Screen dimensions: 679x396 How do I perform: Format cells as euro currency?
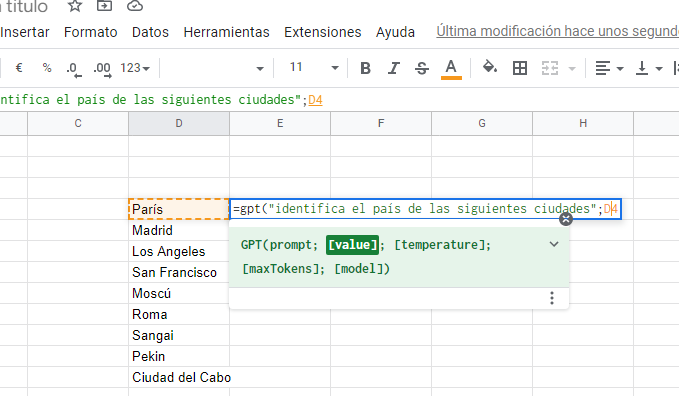pos(19,68)
